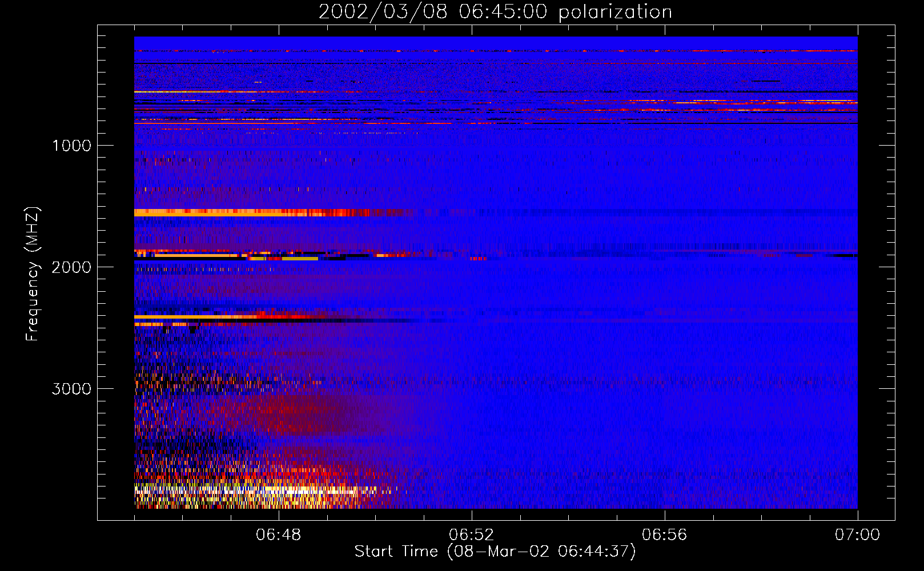Select the '06:48' time tick label

(x=279, y=535)
